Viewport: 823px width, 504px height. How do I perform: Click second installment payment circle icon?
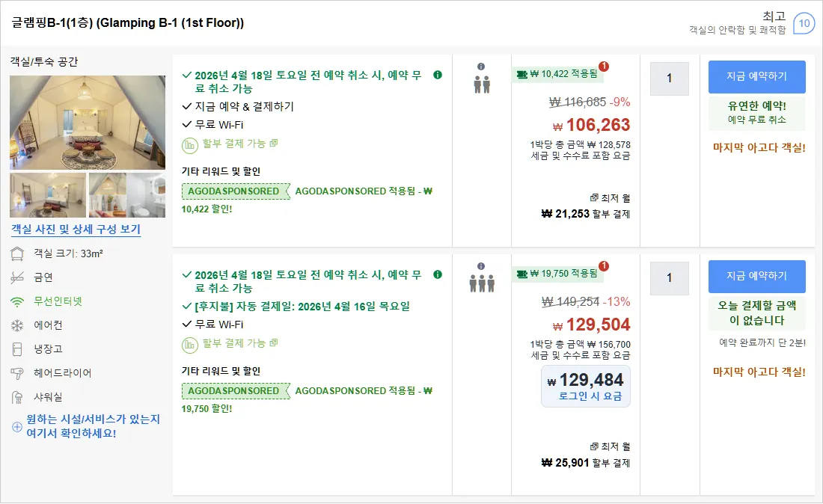189,345
